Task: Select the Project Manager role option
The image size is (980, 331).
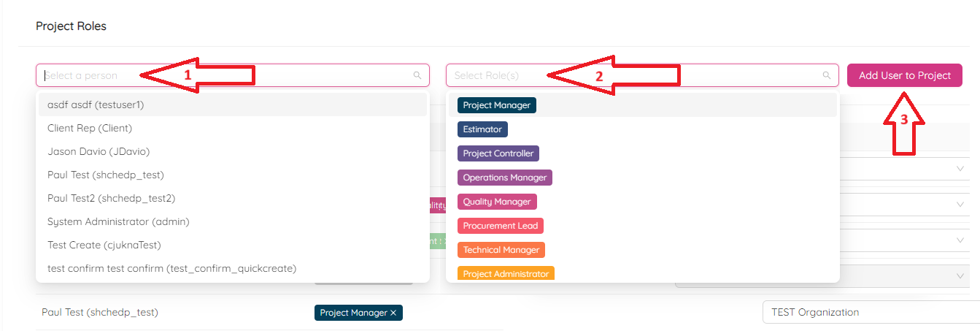Action: pyautogui.click(x=496, y=105)
